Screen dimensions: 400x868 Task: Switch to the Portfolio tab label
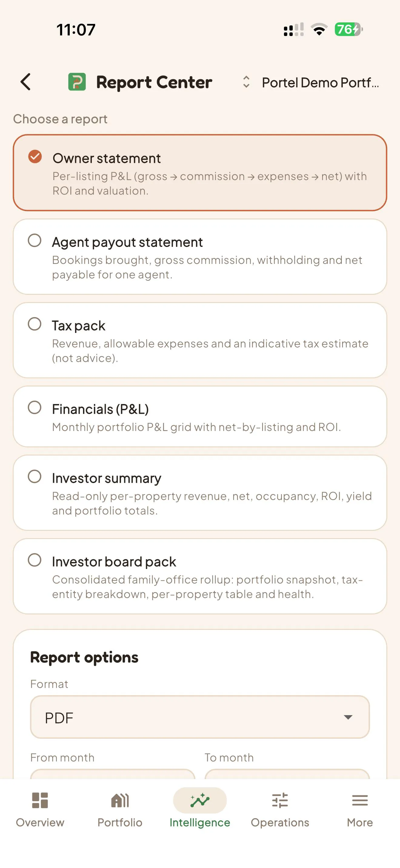click(x=120, y=823)
